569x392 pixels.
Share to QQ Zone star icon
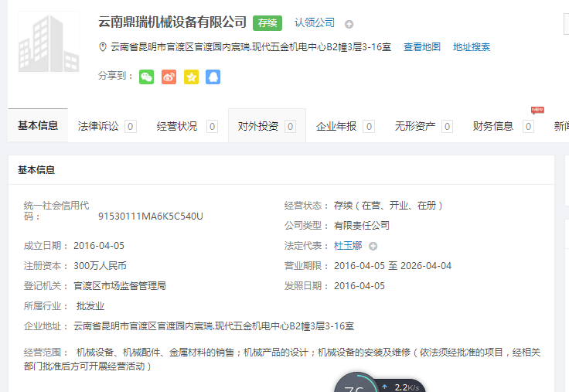click(191, 77)
